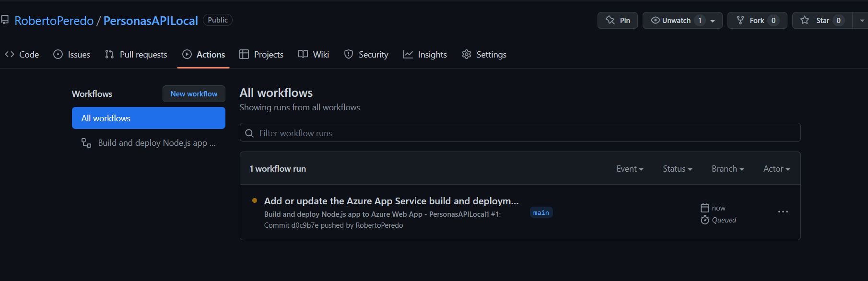Click the repository book icon
Viewport: 868px width, 281px height.
pos(5,20)
